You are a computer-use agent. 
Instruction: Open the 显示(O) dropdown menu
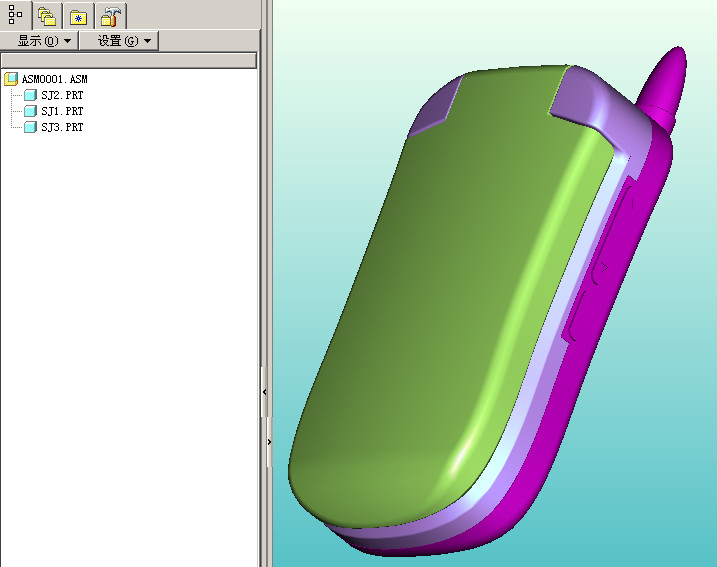pyautogui.click(x=40, y=41)
